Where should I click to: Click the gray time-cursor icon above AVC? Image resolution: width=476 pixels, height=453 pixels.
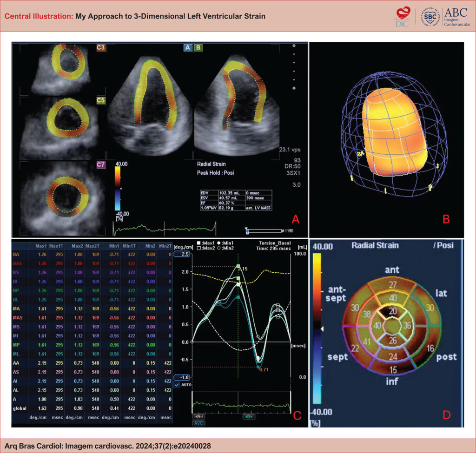(x=198, y=417)
